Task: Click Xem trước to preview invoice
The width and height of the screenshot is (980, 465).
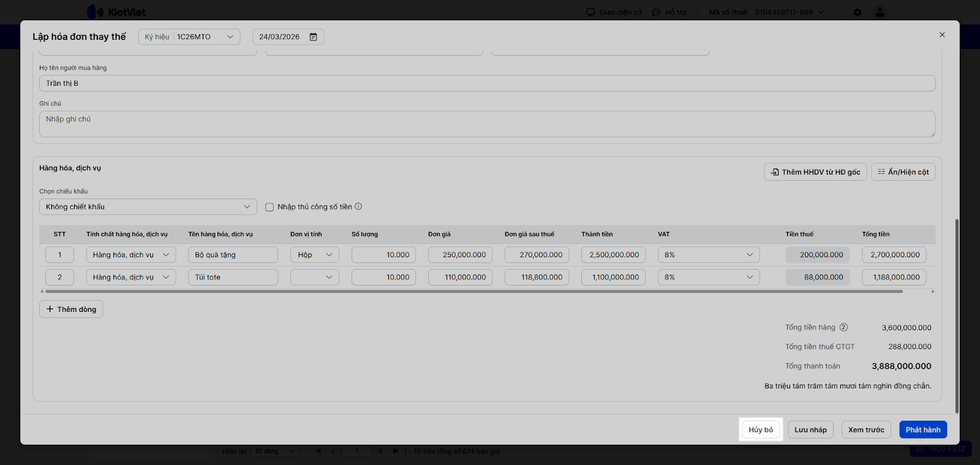Action: pyautogui.click(x=865, y=429)
